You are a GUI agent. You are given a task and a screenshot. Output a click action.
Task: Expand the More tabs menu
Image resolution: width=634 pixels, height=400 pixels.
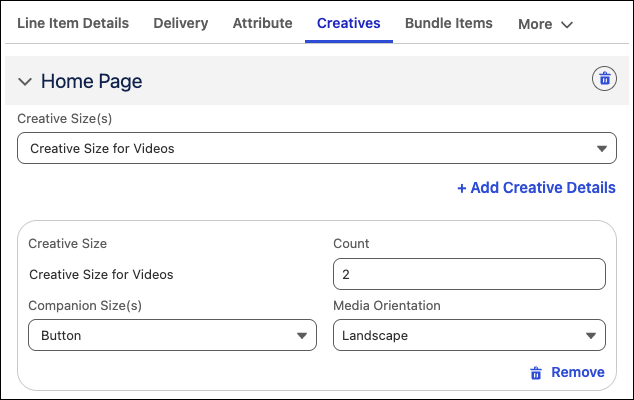[545, 24]
